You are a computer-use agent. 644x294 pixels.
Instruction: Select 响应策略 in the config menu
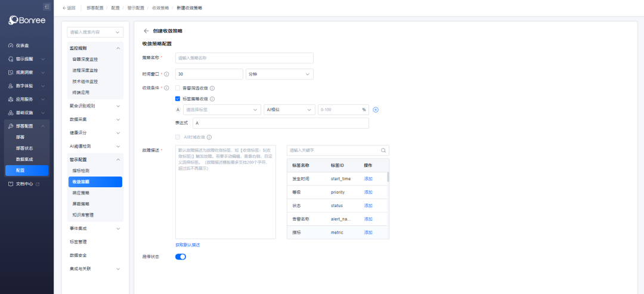(80, 193)
